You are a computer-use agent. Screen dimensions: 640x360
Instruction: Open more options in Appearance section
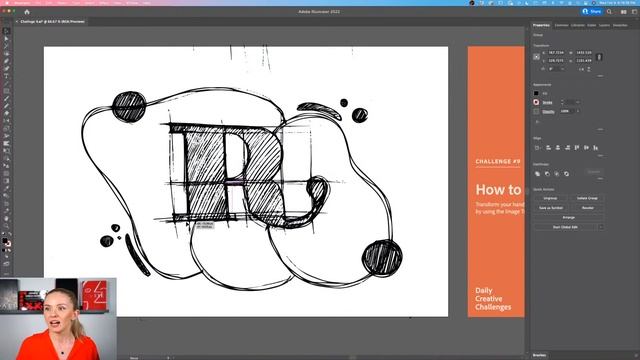coord(600,129)
